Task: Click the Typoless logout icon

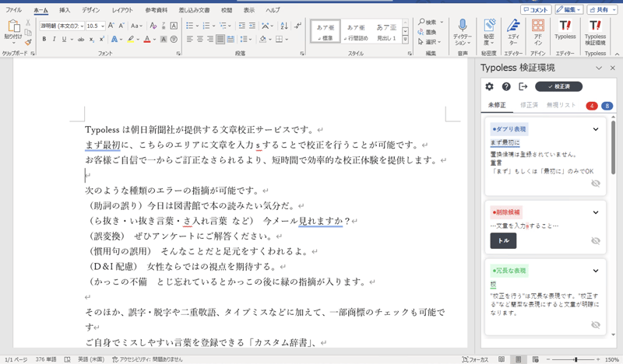Action: (x=523, y=86)
